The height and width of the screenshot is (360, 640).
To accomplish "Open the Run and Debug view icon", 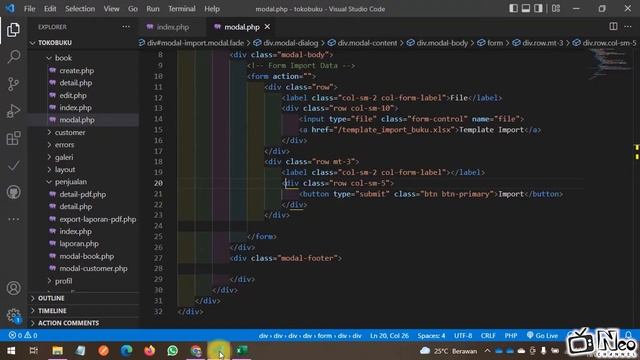I will [x=13, y=111].
